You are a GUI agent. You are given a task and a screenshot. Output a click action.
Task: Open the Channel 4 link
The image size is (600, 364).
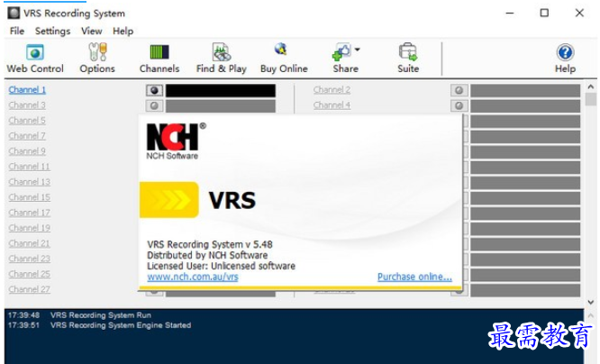coord(332,105)
